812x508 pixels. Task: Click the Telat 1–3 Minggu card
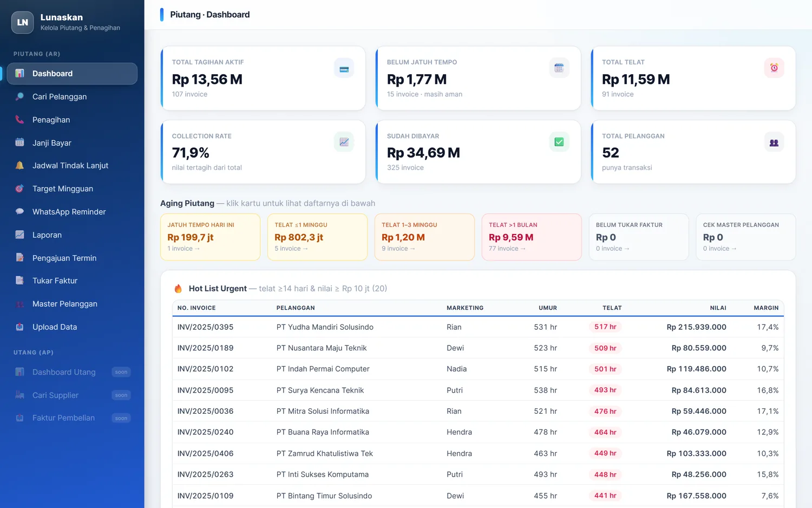(x=424, y=237)
